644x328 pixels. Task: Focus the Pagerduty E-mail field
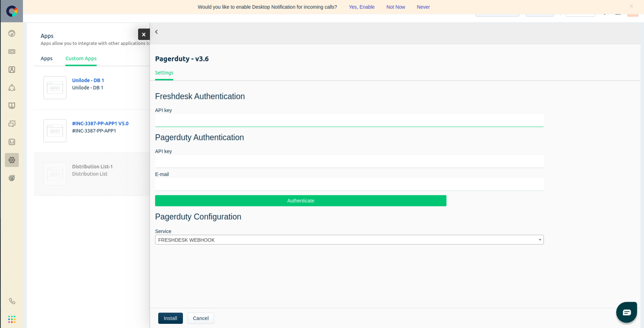(349, 184)
